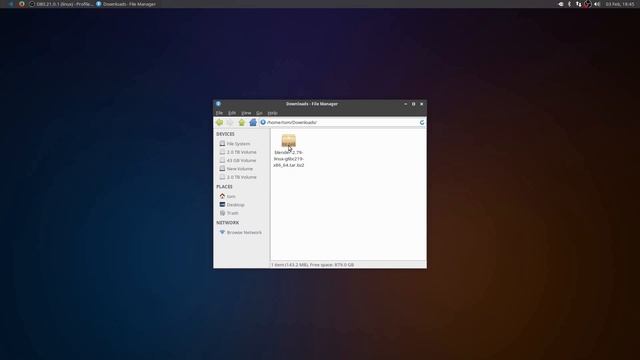The width and height of the screenshot is (640, 360).
Task: Click the /home/tom/Downloads/ path field
Action: [x=342, y=122]
